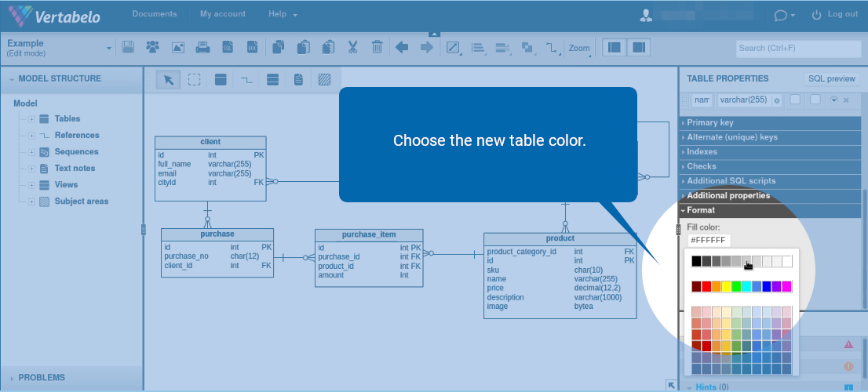
Task: Expand the Sequences tree node
Action: [31, 153]
